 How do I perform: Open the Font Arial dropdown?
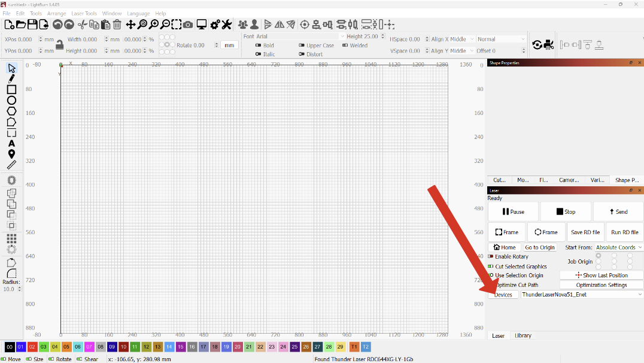pyautogui.click(x=300, y=36)
